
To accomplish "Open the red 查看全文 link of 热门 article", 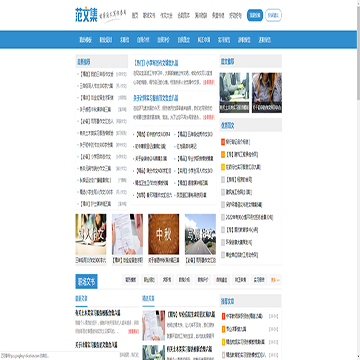I will [x=209, y=82].
